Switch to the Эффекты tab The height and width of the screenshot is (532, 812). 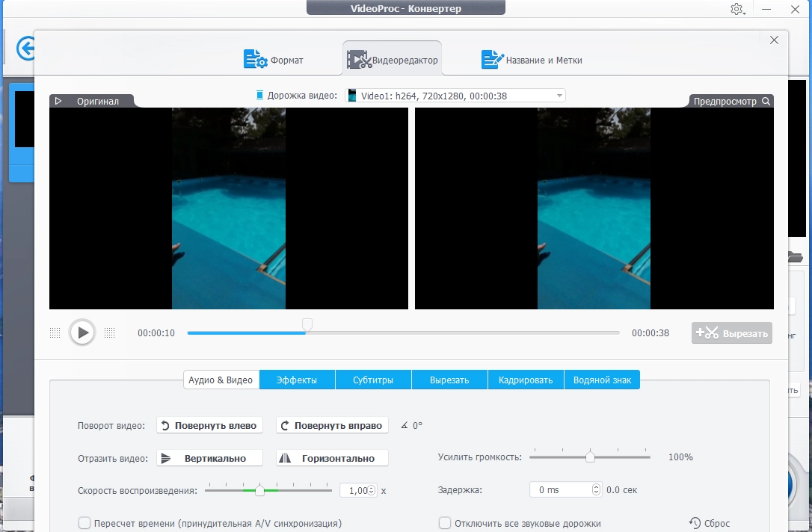(x=297, y=380)
